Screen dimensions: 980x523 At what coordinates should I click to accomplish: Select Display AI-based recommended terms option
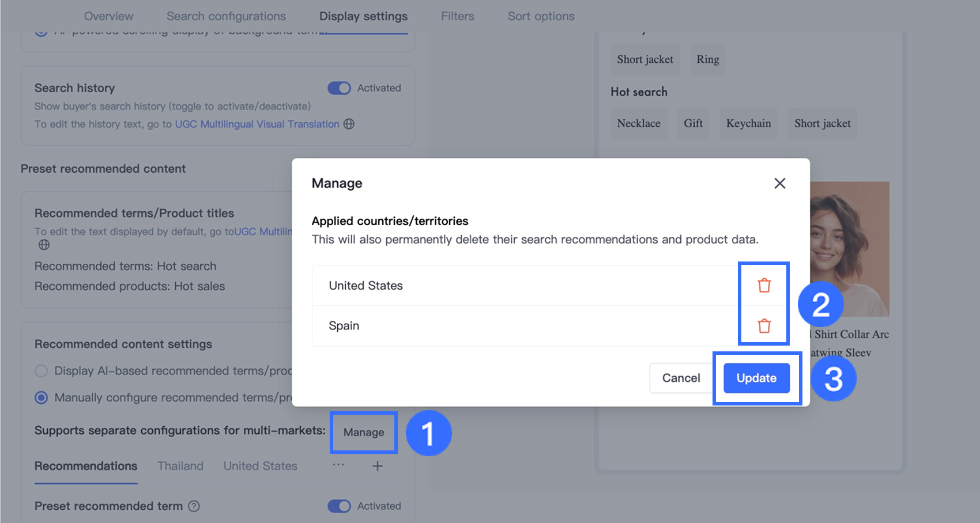pos(42,371)
